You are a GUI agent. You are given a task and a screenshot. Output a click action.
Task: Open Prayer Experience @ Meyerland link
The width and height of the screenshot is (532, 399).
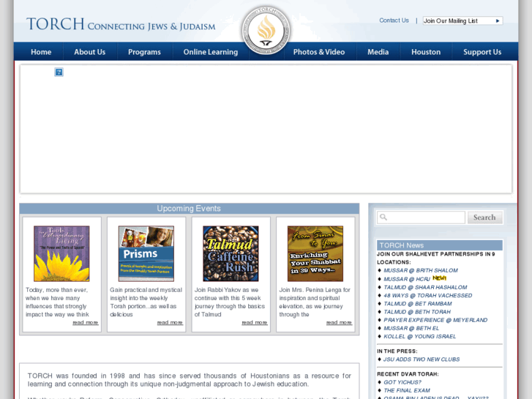(x=435, y=320)
